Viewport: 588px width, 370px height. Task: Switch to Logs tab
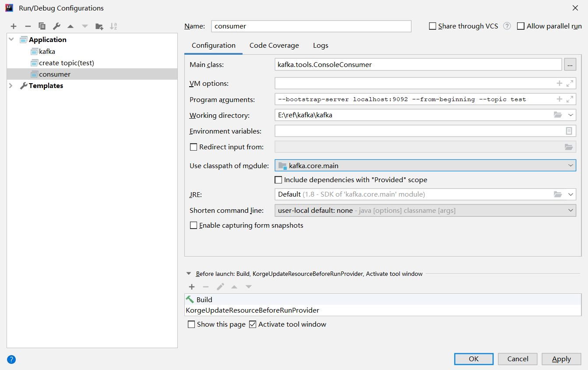pos(320,46)
